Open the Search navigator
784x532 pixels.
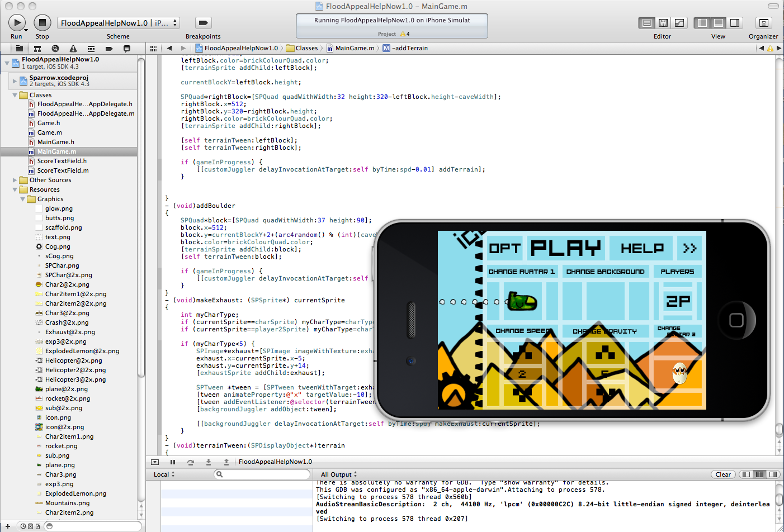(x=55, y=48)
